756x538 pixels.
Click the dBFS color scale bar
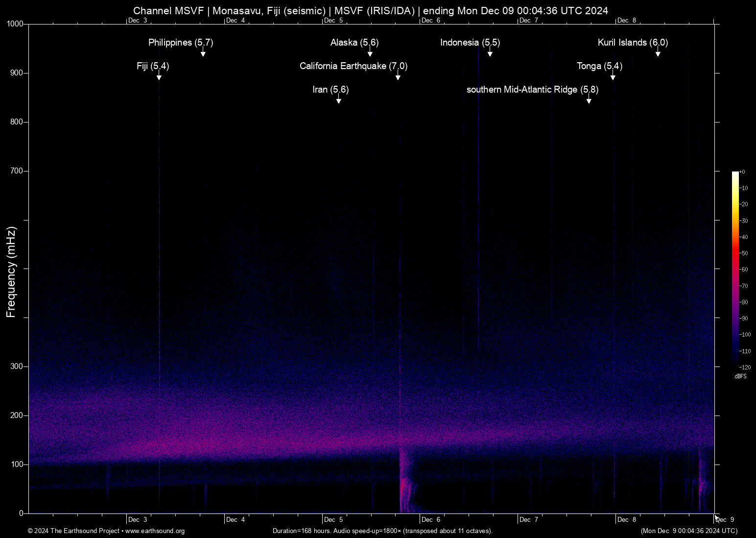(x=735, y=269)
